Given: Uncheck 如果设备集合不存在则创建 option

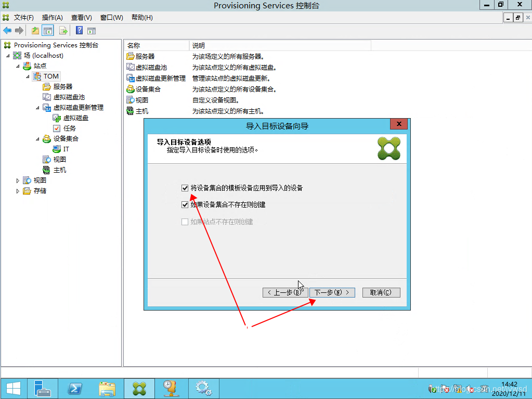Looking at the screenshot, I should [x=185, y=205].
